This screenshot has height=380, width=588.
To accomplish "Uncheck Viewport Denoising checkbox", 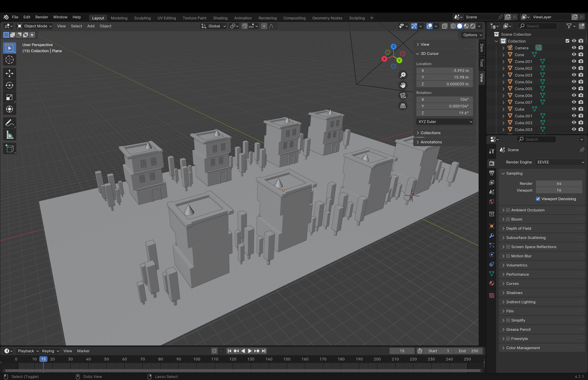I will [538, 199].
